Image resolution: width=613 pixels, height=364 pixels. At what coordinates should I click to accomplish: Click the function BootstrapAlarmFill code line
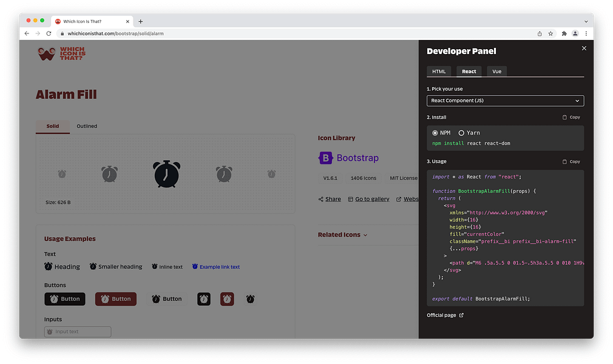pyautogui.click(x=484, y=191)
